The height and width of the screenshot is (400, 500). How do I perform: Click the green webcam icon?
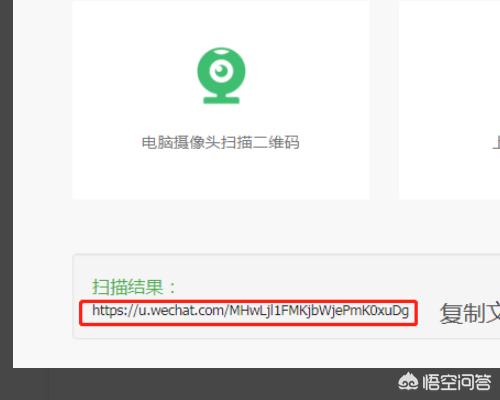[x=221, y=76]
